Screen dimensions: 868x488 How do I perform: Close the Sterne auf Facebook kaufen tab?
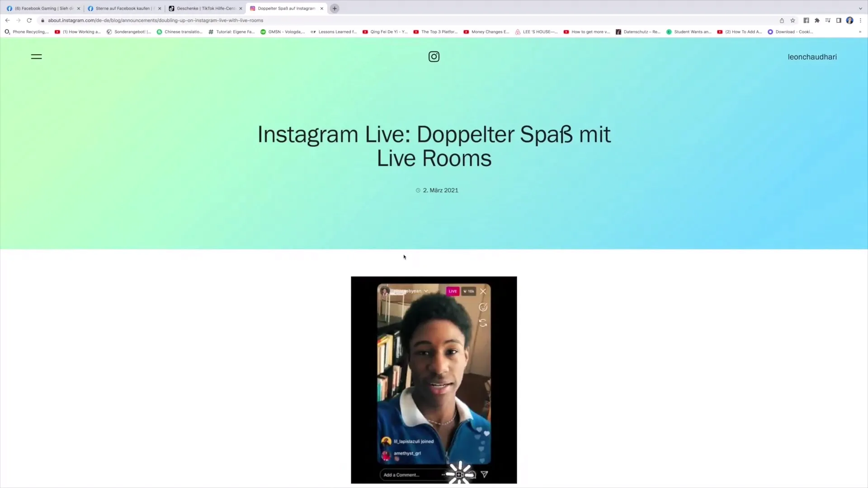(x=159, y=9)
